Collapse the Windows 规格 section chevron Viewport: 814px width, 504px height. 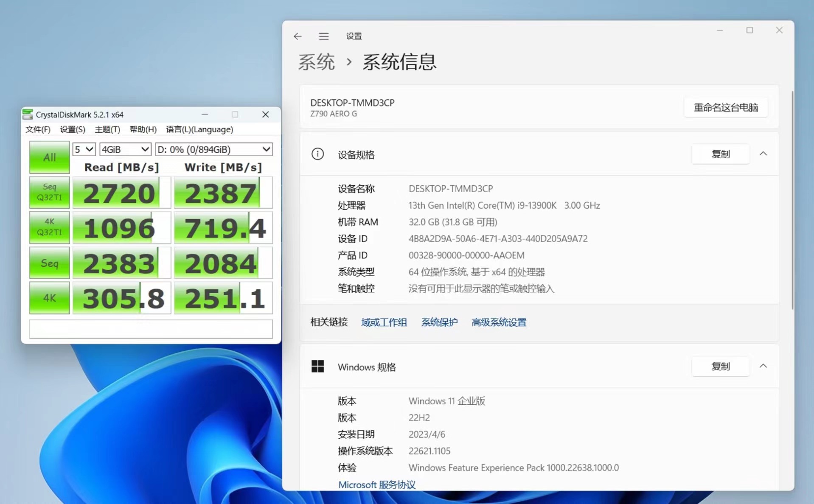pyautogui.click(x=763, y=366)
